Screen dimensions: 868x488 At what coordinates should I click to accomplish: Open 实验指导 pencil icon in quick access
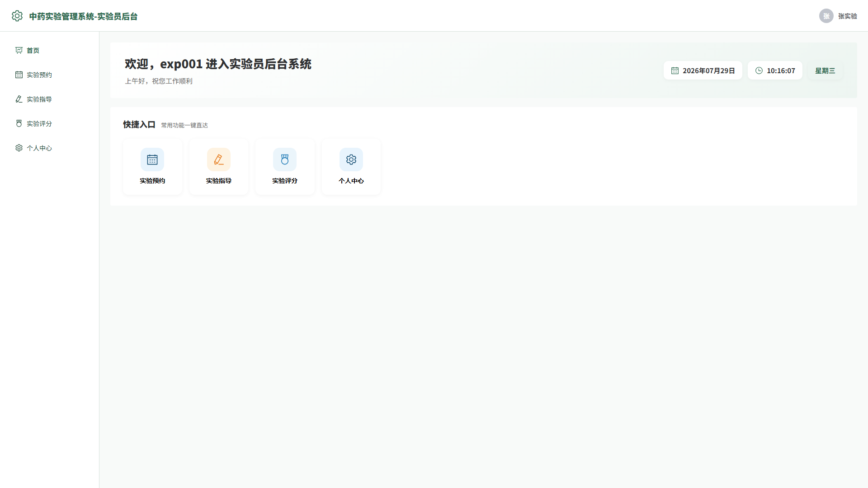[219, 160]
